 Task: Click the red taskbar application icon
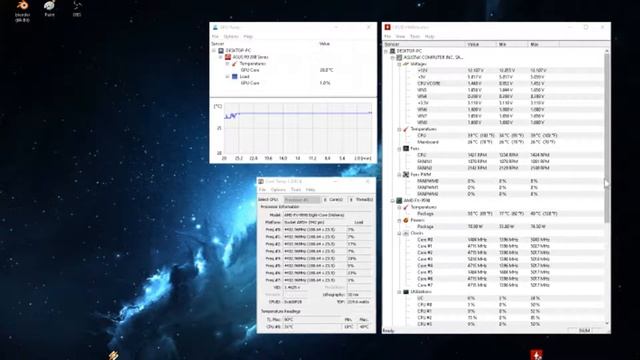pos(536,355)
